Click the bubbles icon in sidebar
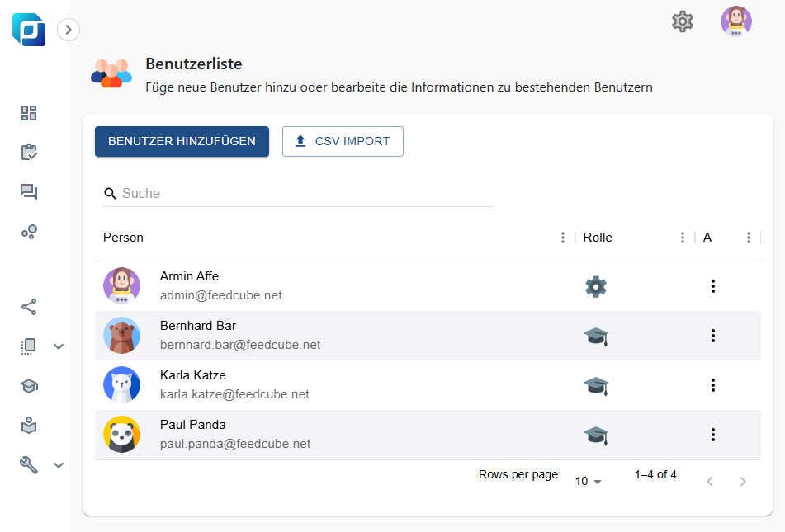Image resolution: width=785 pixels, height=532 pixels. tap(29, 232)
